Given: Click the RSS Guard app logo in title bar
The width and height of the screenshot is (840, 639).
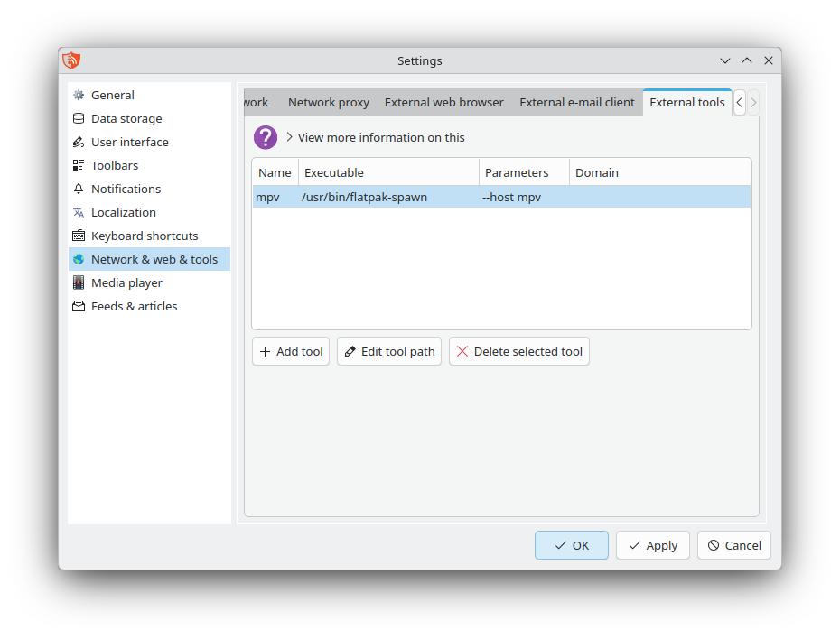Looking at the screenshot, I should 71,60.
